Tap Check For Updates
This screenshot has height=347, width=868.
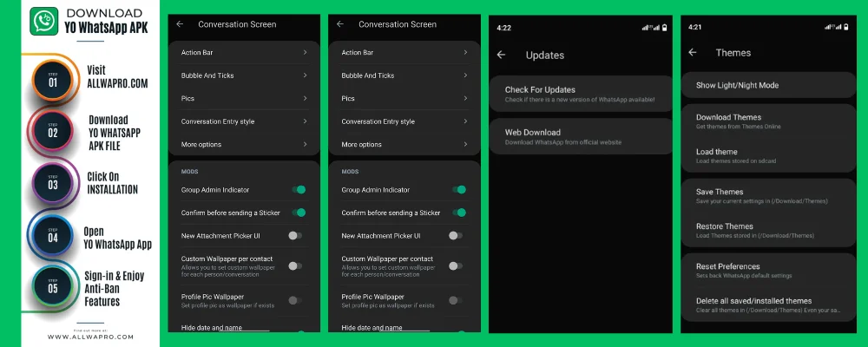click(581, 94)
